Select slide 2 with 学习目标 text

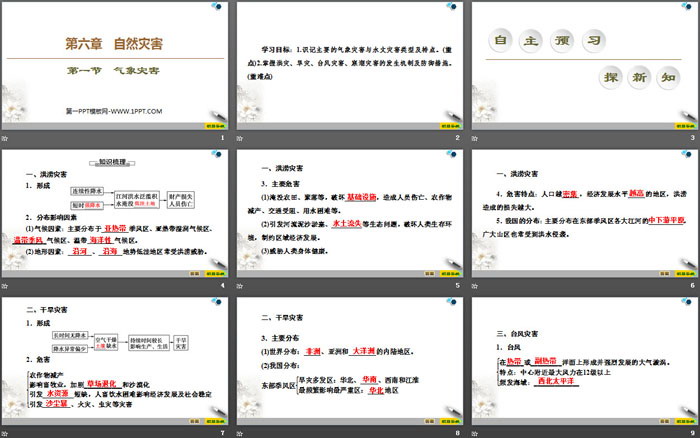(x=349, y=64)
